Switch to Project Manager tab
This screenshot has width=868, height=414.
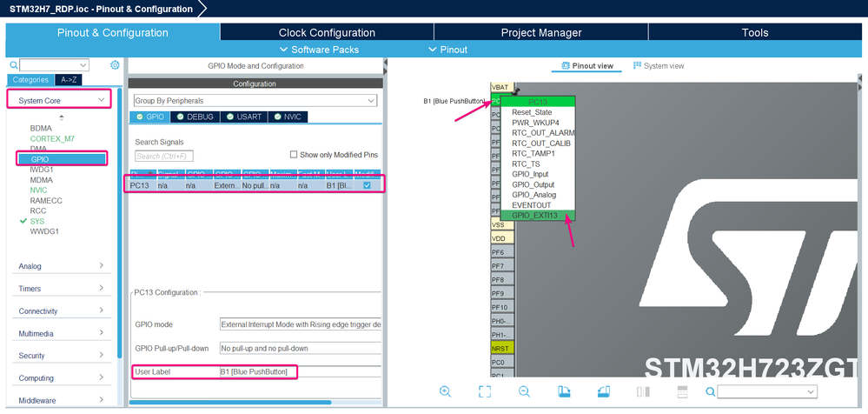(540, 33)
